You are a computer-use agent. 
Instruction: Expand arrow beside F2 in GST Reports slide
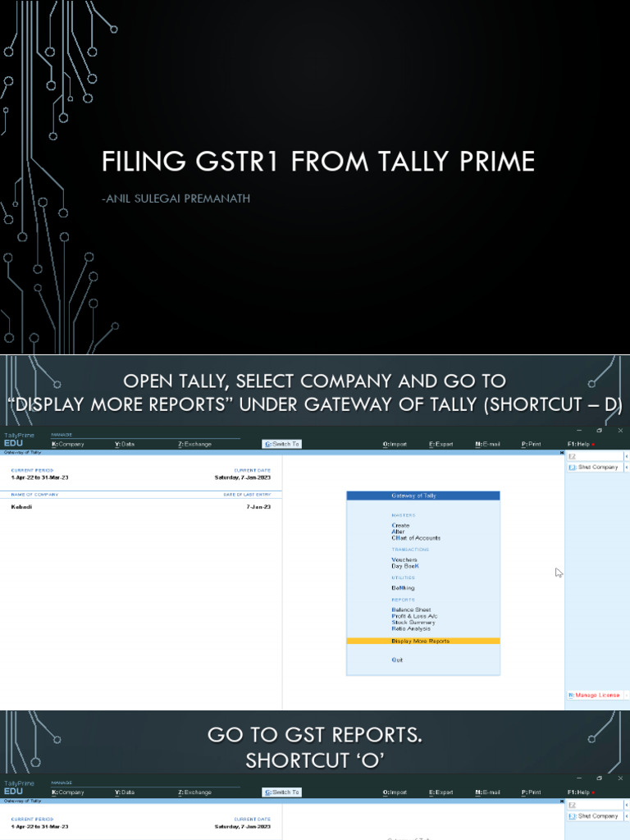coord(627,806)
